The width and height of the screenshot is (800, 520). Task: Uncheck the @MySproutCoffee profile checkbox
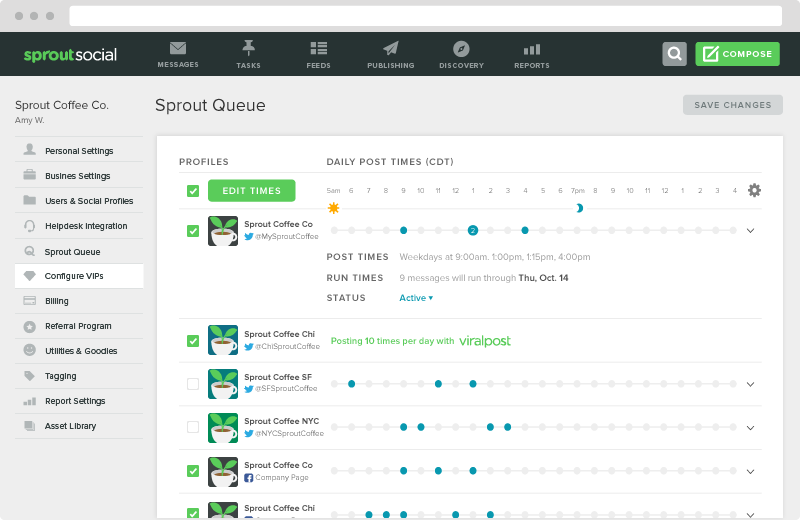(x=193, y=231)
